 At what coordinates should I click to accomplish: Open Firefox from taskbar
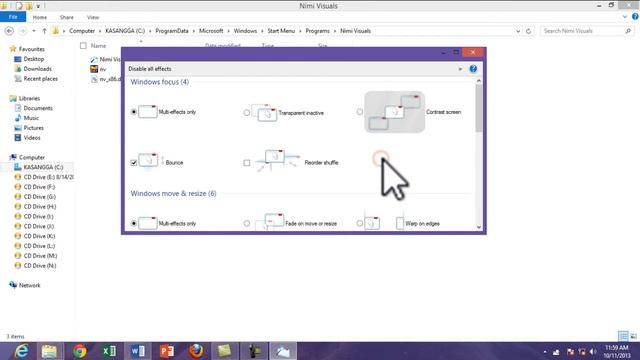pos(196,351)
